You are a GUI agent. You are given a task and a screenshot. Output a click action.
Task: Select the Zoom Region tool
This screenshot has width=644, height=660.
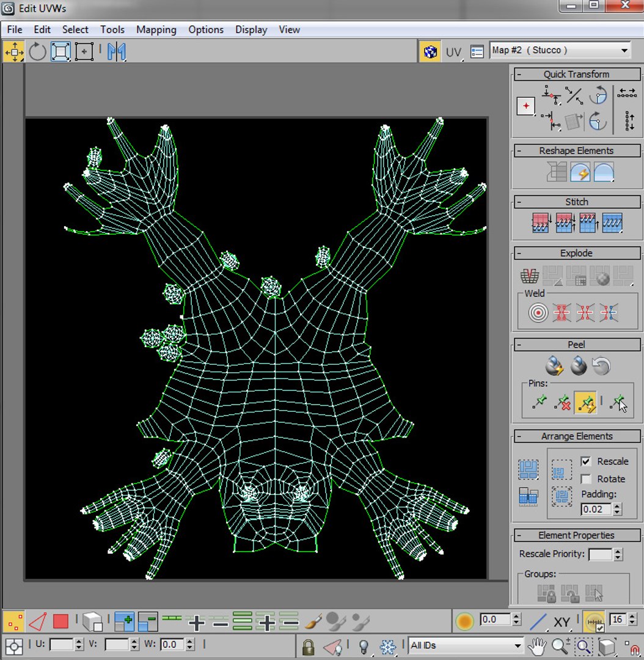coord(584,646)
